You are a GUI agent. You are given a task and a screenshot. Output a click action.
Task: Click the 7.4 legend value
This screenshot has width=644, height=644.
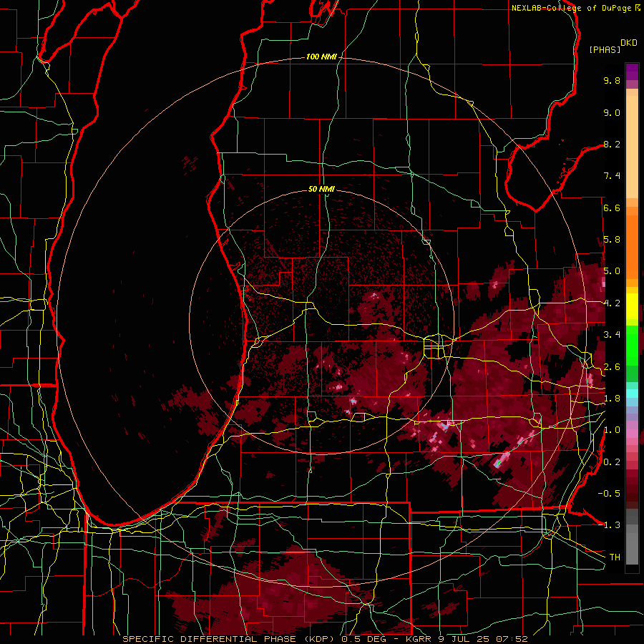click(612, 176)
